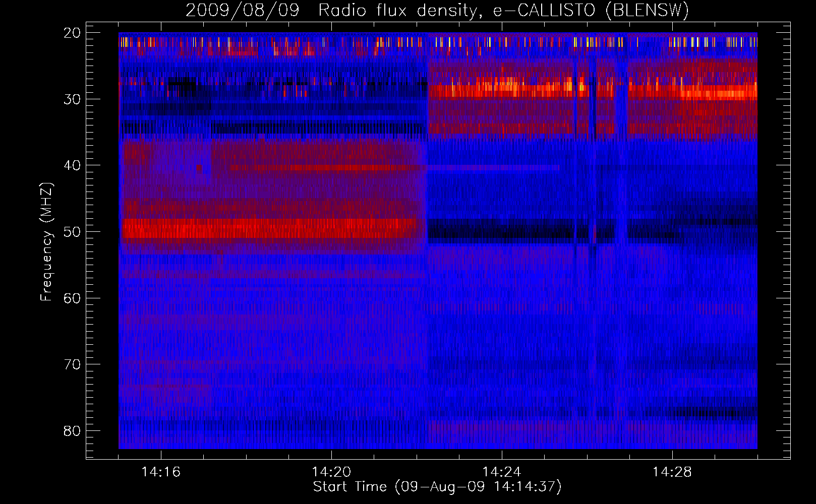The image size is (816, 504).
Task: Click the 'Frequency (MHZ)' axis label
Action: [46, 242]
